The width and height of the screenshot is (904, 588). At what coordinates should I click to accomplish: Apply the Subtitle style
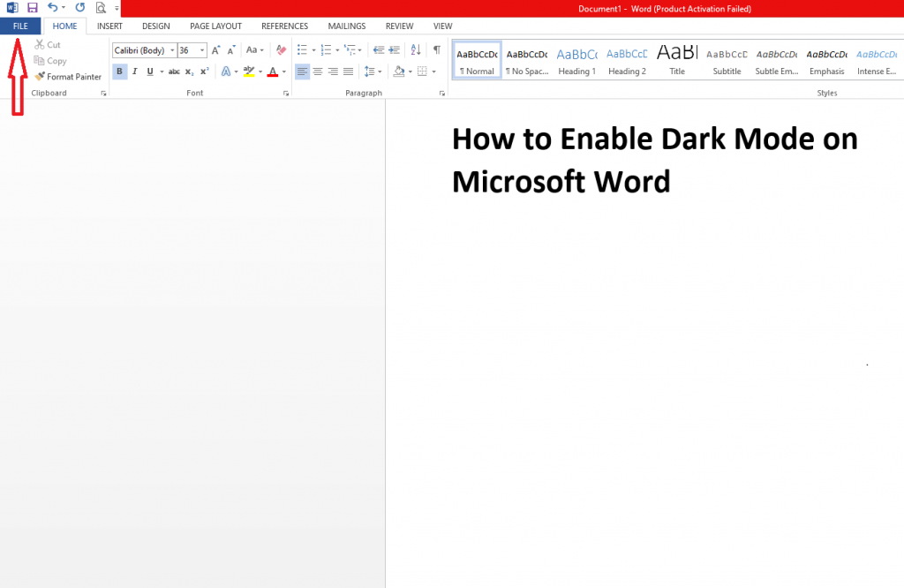[727, 60]
